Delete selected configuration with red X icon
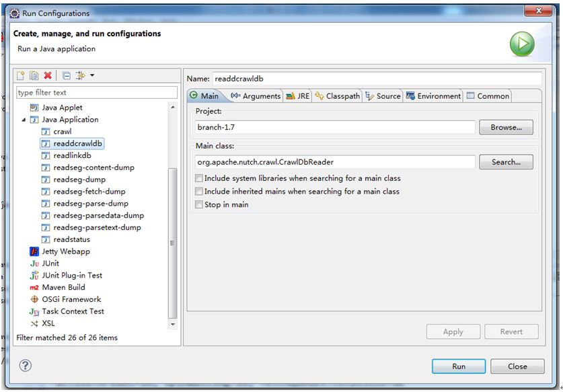This screenshot has width=563, height=392. click(48, 75)
